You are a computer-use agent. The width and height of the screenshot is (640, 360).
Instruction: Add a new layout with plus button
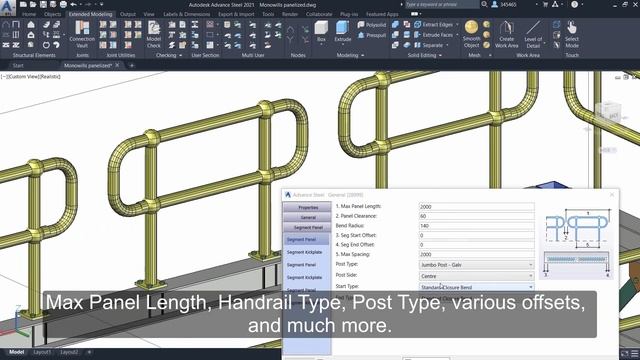(89, 352)
